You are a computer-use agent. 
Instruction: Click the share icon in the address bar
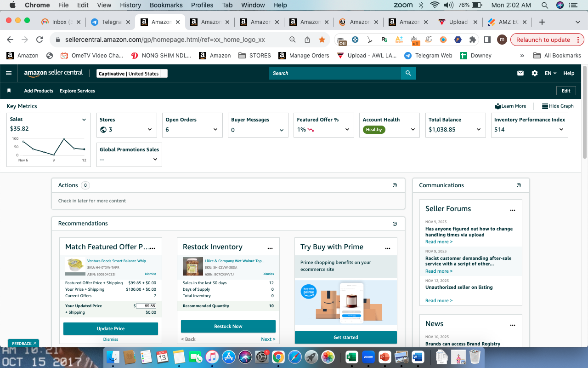point(307,40)
